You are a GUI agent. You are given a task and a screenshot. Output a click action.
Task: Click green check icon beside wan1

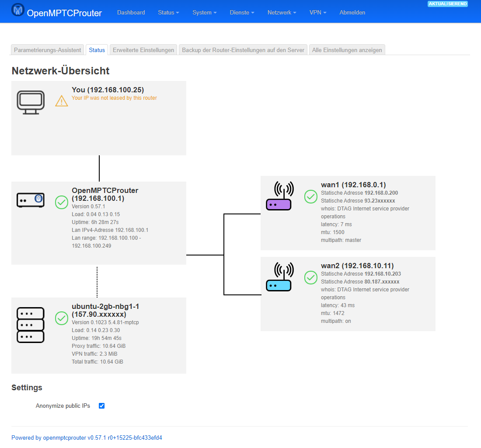point(311,197)
